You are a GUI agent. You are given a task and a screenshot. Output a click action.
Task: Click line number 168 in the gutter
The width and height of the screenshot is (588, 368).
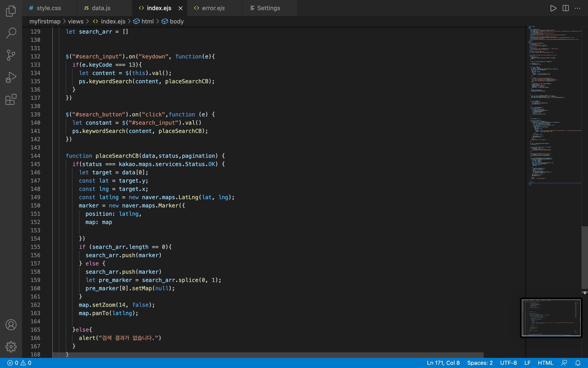[35, 354]
